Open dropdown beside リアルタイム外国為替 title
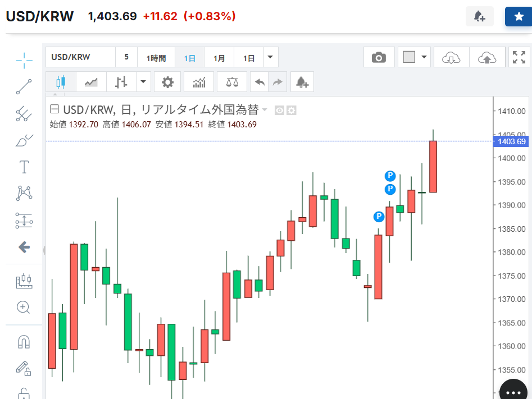This screenshot has width=532, height=399. [x=265, y=109]
